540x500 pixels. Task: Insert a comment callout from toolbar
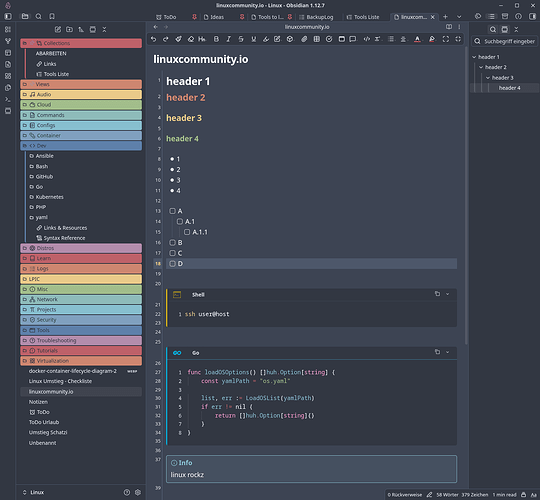[353, 39]
